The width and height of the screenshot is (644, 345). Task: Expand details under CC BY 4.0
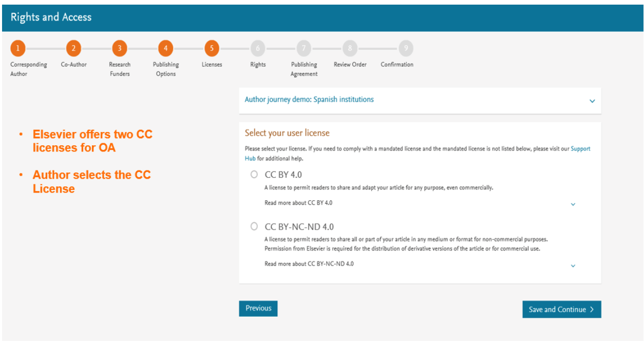click(573, 204)
